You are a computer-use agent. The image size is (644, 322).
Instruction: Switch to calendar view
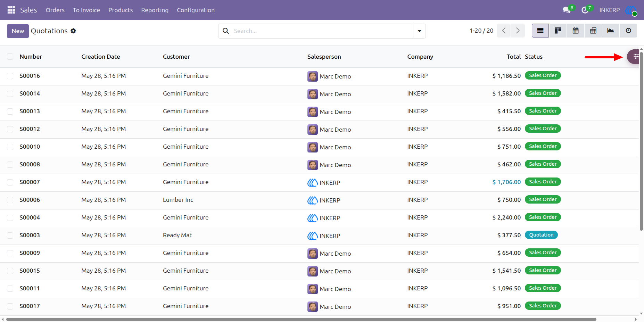click(x=576, y=31)
